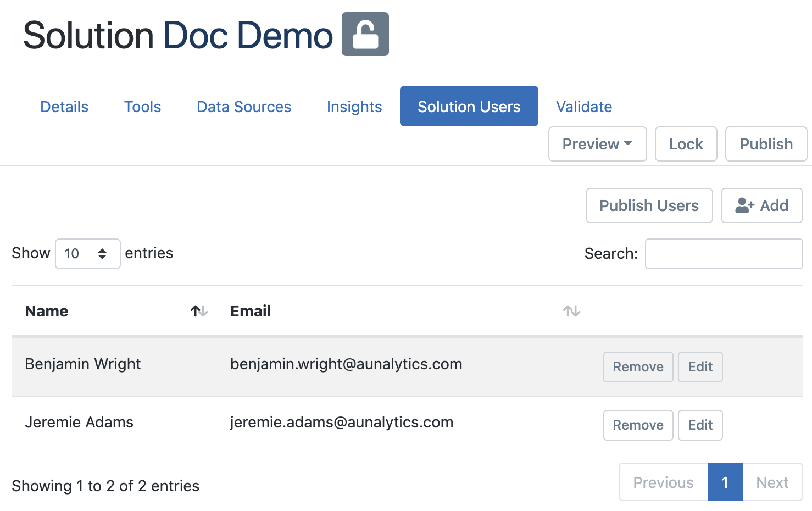The image size is (812, 511).
Task: Edit Jeremie Adams's user entry
Action: [700, 425]
